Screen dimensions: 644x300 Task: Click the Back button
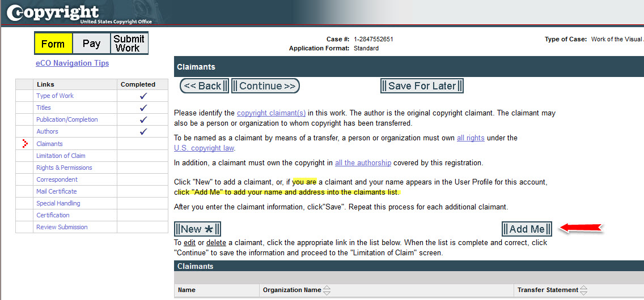coord(204,86)
